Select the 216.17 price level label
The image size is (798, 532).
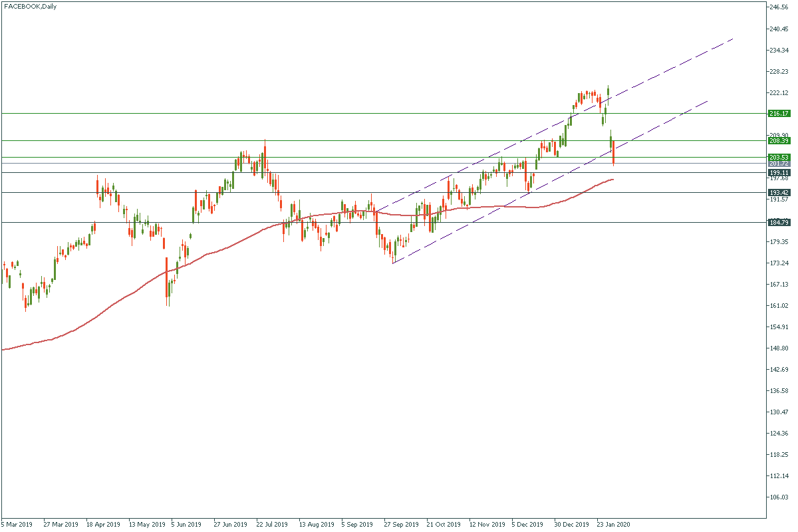click(x=777, y=114)
